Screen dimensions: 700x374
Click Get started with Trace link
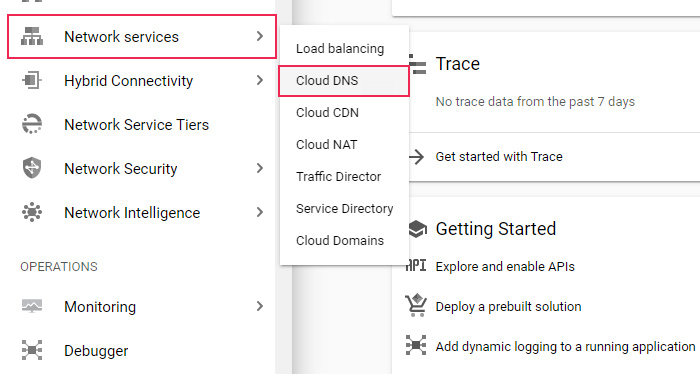[x=499, y=157]
